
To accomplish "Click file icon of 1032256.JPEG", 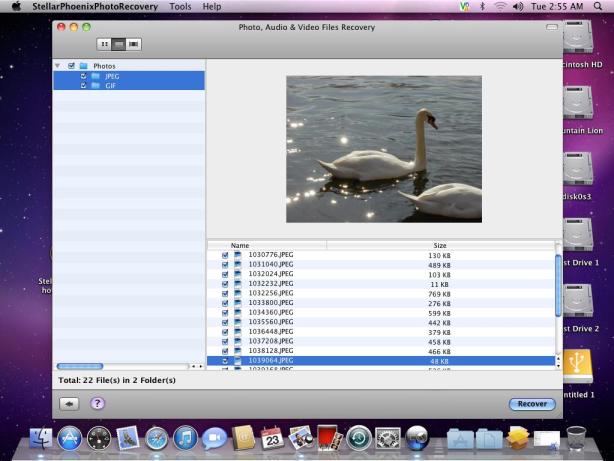I will click(x=237, y=293).
